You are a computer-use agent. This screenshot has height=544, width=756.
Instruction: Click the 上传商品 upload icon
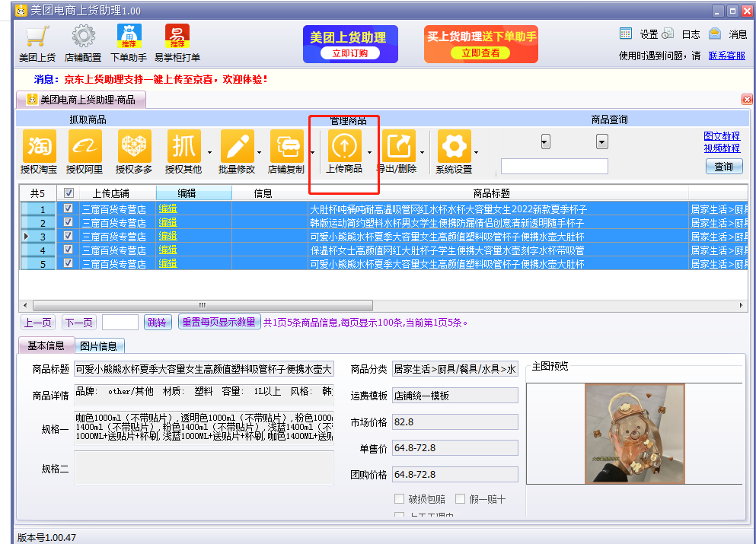(x=344, y=146)
